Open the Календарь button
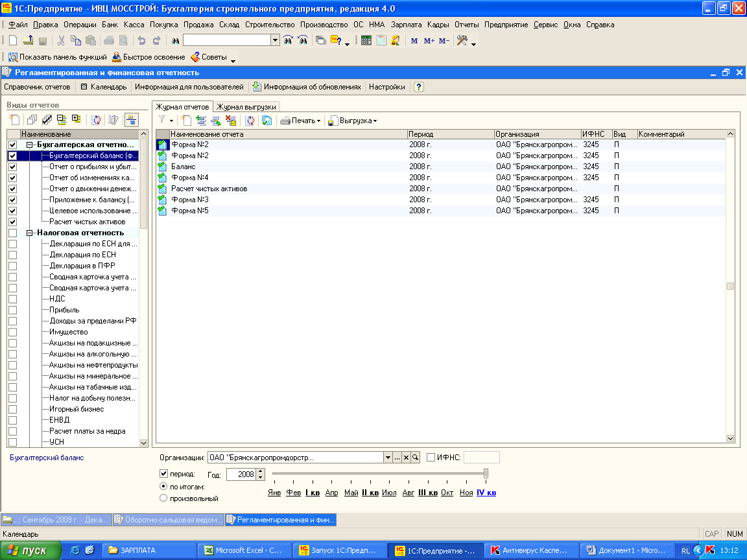This screenshot has height=560, width=747. [x=103, y=87]
